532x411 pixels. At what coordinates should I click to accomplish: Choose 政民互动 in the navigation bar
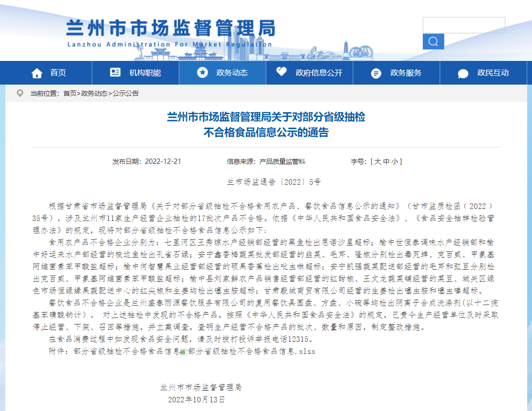493,73
